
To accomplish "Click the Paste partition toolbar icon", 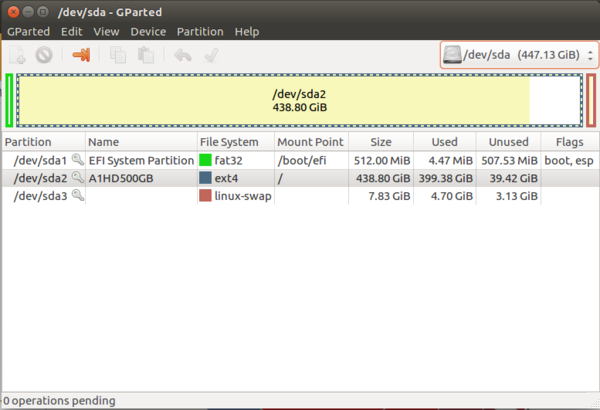I will click(x=146, y=55).
